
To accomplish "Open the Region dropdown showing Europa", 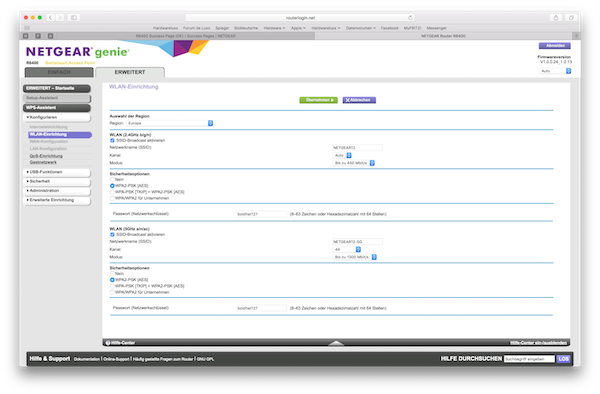I will tap(170, 123).
